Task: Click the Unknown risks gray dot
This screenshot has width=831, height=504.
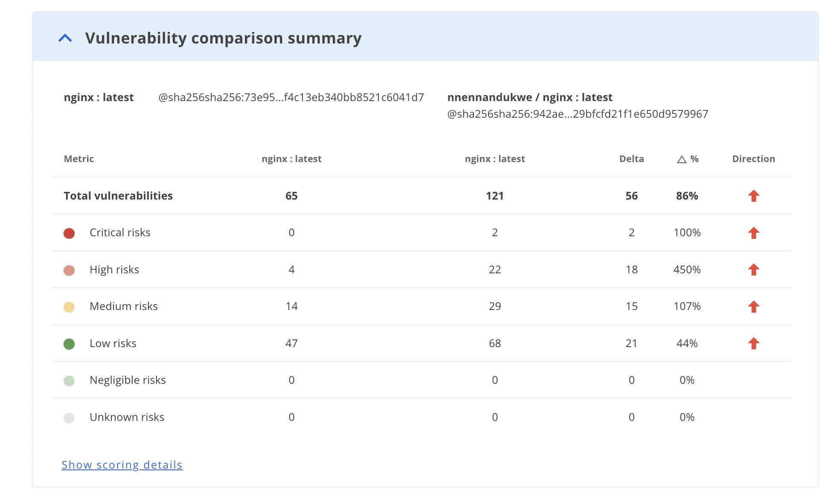Action: 69,418
